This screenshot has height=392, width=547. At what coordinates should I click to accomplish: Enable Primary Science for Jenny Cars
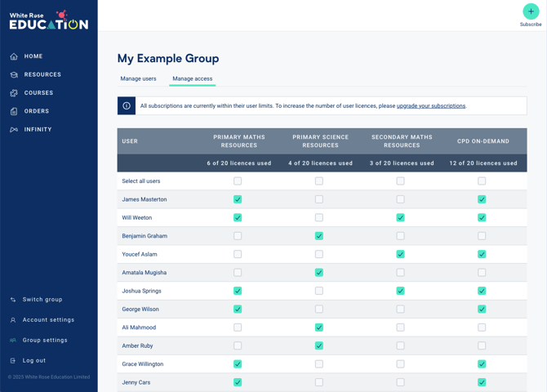(x=319, y=382)
